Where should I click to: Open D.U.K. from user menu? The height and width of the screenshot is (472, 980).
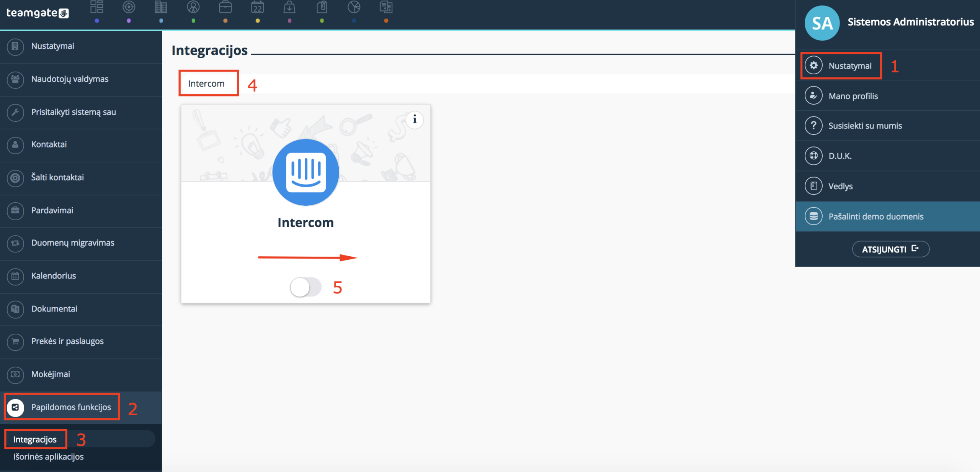[887, 156]
